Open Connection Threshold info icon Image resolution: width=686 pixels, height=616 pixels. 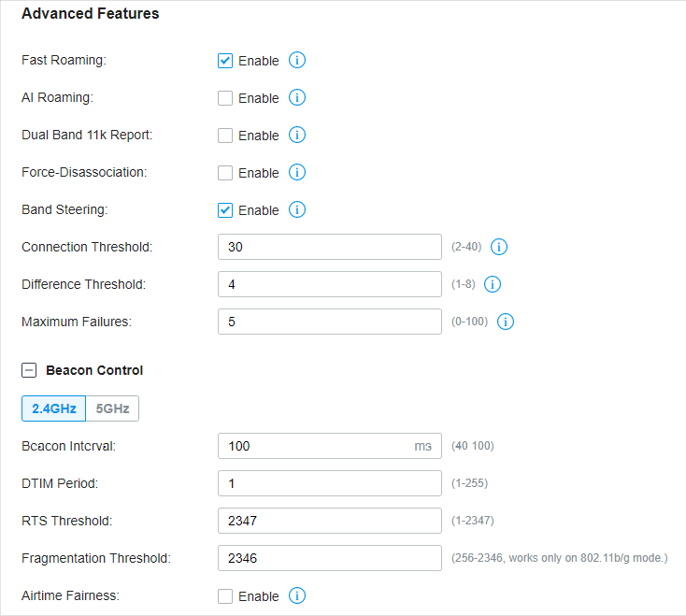coord(499,247)
